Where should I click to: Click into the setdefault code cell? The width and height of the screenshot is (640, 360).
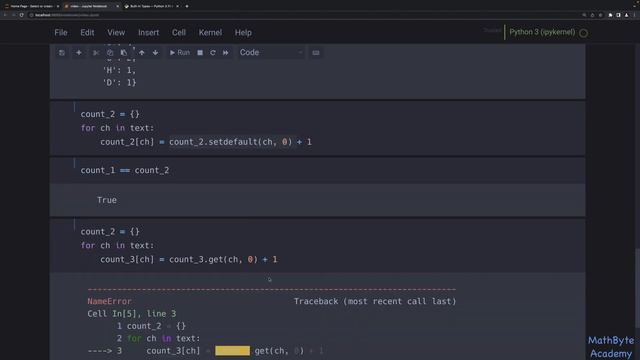[317, 128]
